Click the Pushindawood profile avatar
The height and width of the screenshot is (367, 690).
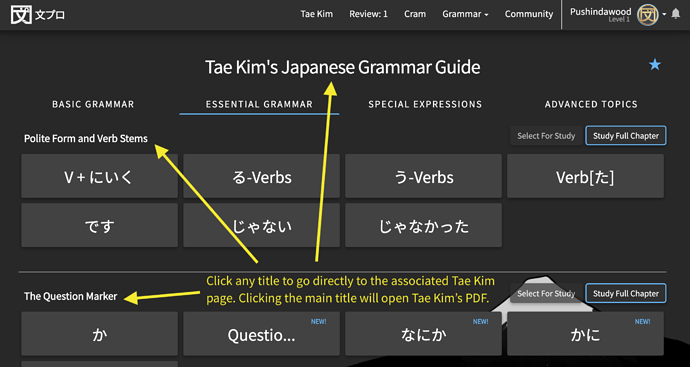click(x=647, y=15)
